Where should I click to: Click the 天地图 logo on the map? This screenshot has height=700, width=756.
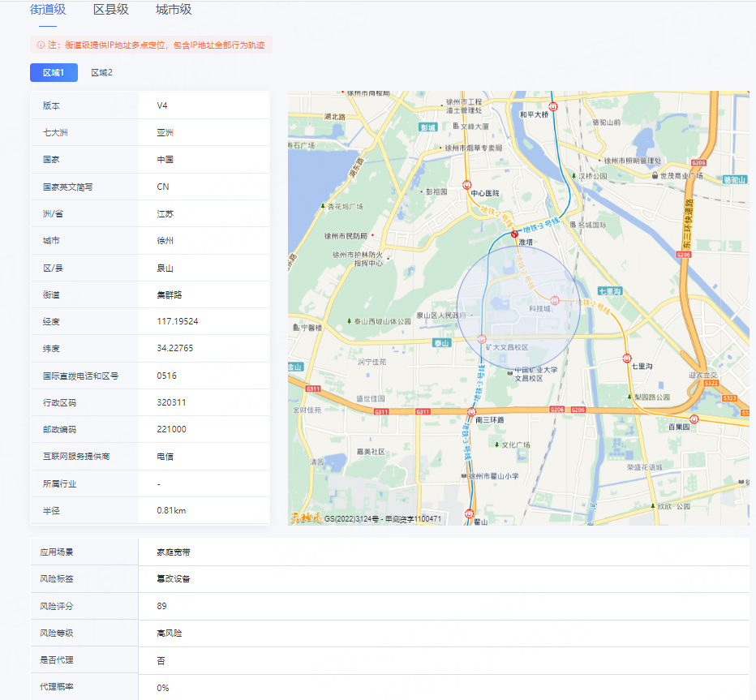306,517
